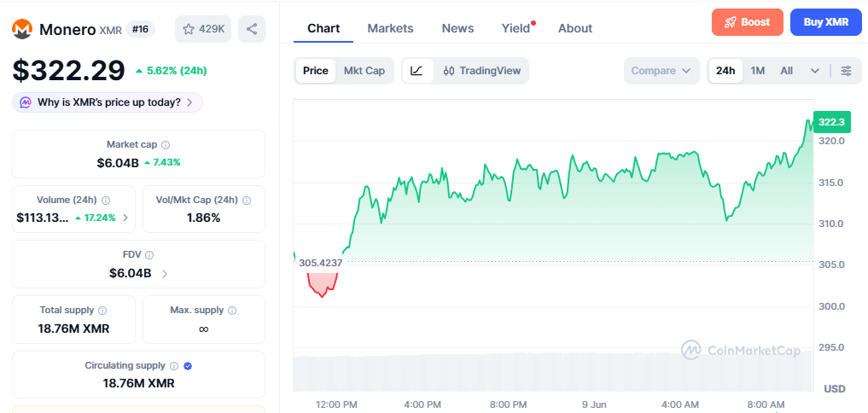Screen dimensions: 868x413
Task: Click the Buy XMR button
Action: coord(826,22)
